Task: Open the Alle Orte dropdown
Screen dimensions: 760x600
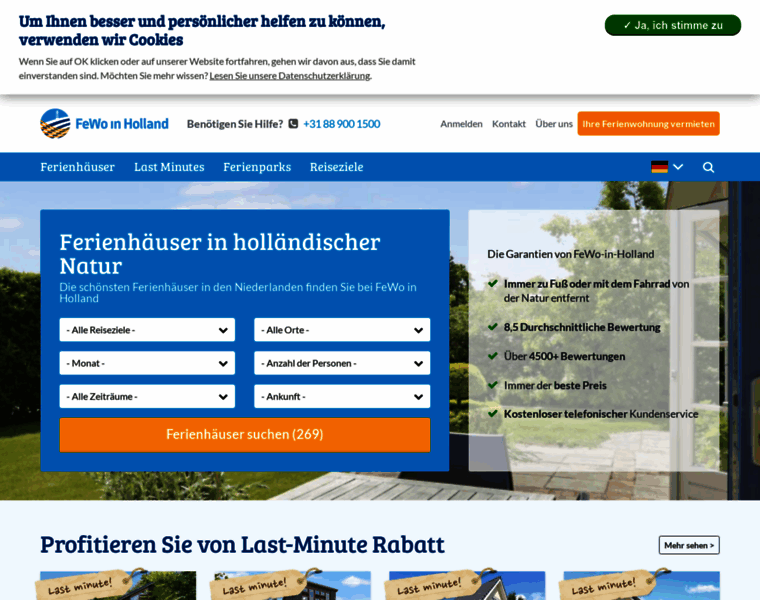Action: (342, 330)
